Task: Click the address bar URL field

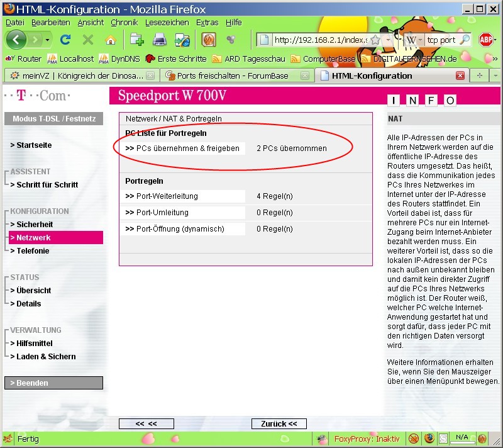Action: coord(321,40)
